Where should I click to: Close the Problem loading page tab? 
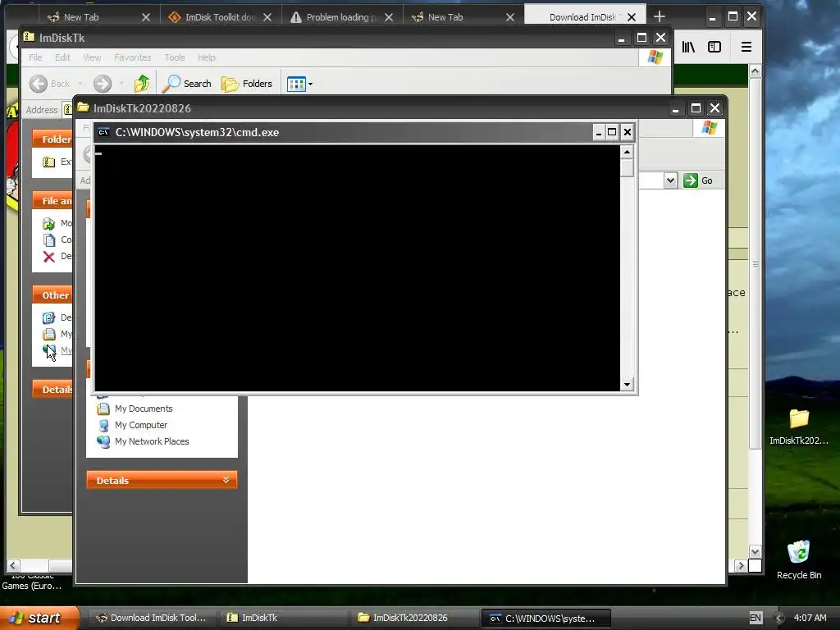click(389, 17)
